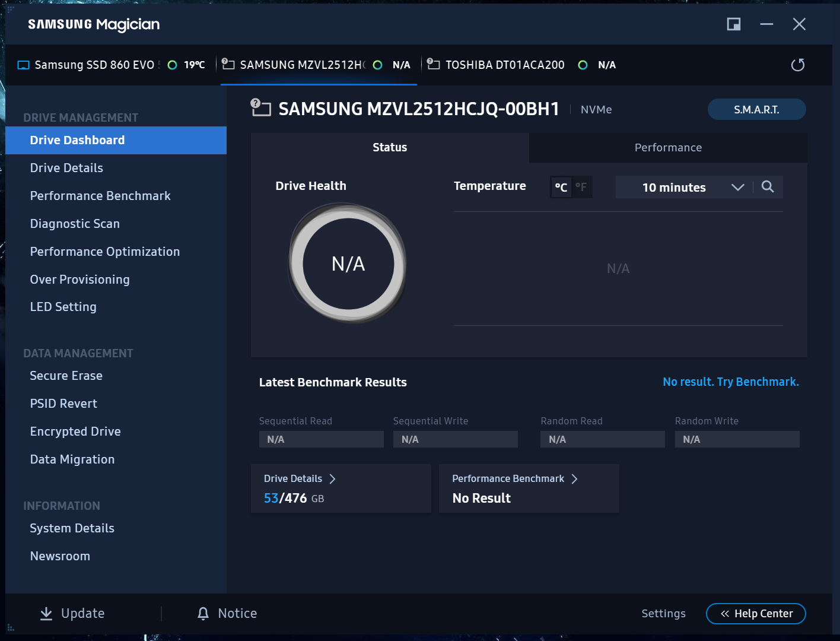Image resolution: width=840 pixels, height=641 pixels.
Task: Click the Sequential Write N/A field
Action: click(x=456, y=439)
